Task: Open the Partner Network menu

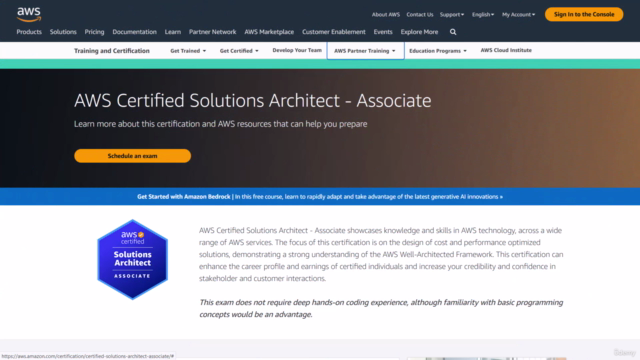Action: click(x=212, y=32)
